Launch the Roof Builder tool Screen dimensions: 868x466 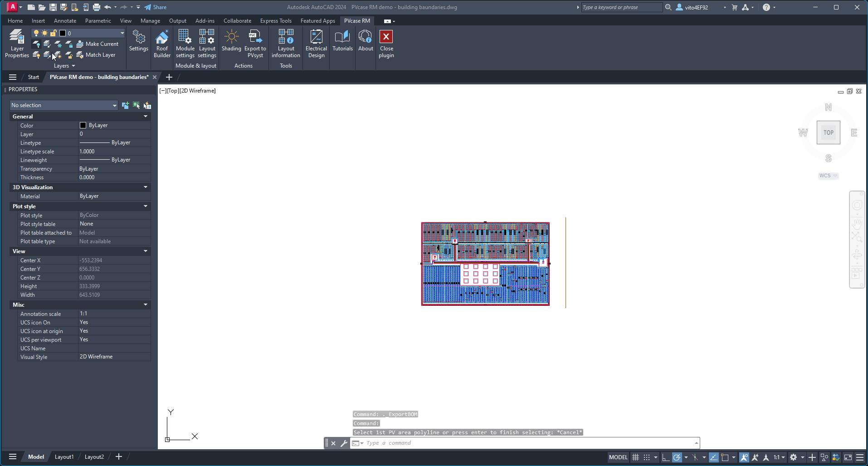pyautogui.click(x=162, y=44)
